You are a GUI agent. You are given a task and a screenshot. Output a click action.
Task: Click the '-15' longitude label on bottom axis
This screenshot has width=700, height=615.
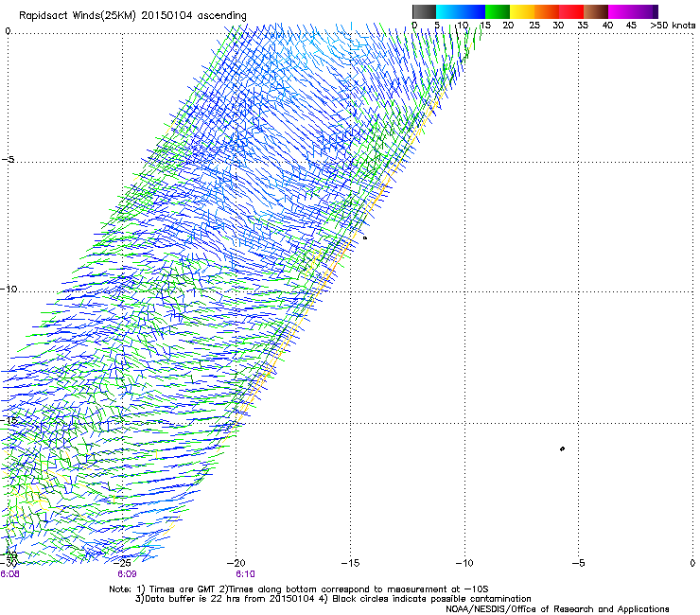pos(350,563)
